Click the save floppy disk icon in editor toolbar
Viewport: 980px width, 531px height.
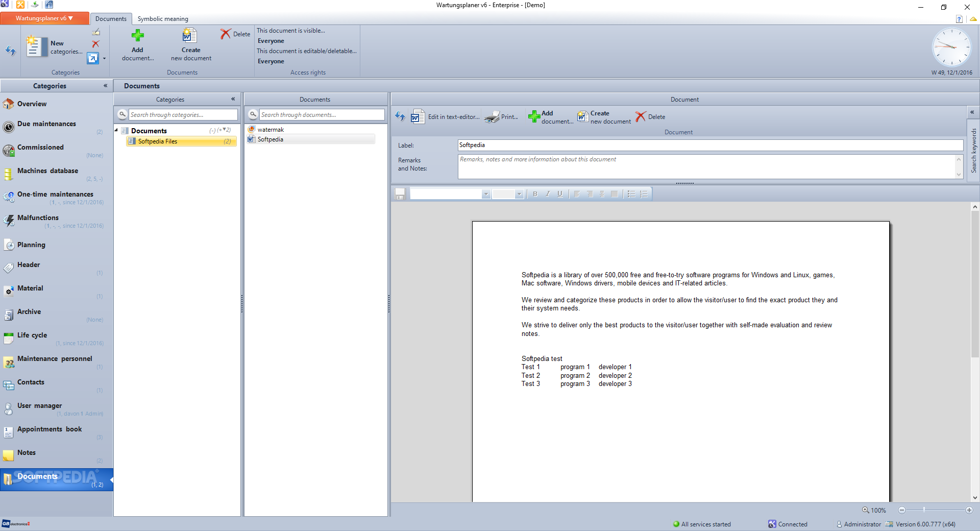[x=400, y=194]
